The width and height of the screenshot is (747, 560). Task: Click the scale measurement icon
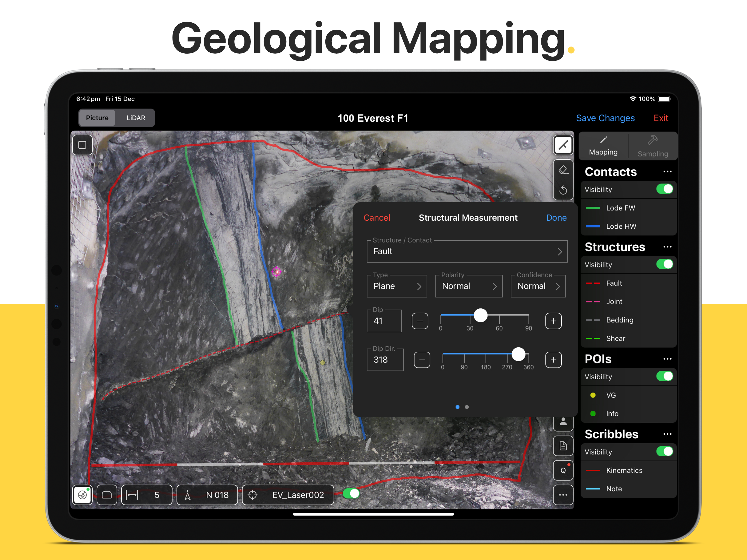132,495
